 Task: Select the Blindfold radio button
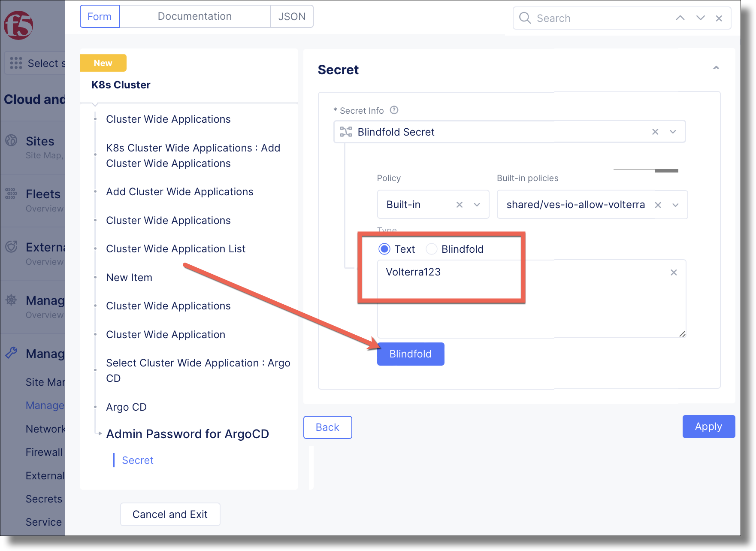(432, 249)
